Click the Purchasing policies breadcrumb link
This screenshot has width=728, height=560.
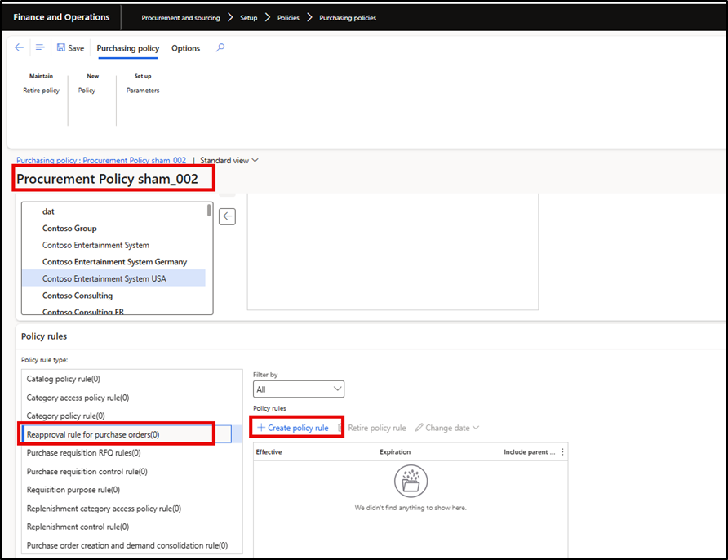tap(348, 17)
